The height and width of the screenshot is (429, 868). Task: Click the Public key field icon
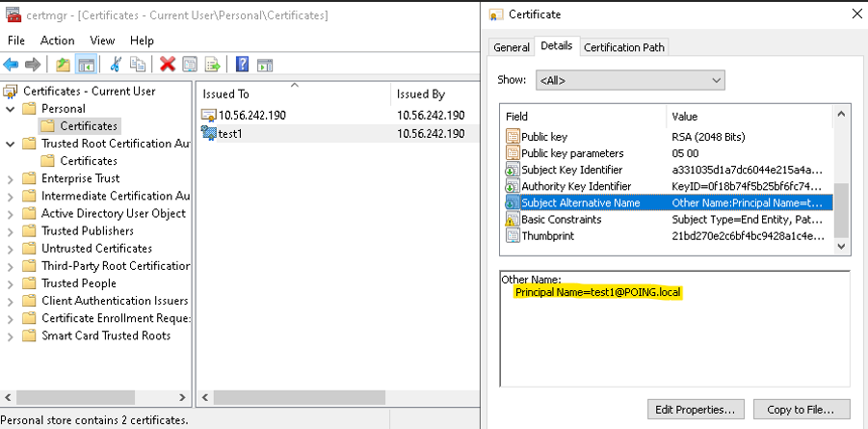(x=513, y=137)
